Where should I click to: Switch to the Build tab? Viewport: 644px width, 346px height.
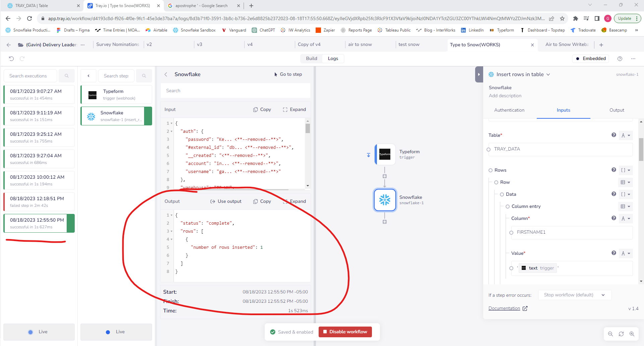click(x=311, y=58)
